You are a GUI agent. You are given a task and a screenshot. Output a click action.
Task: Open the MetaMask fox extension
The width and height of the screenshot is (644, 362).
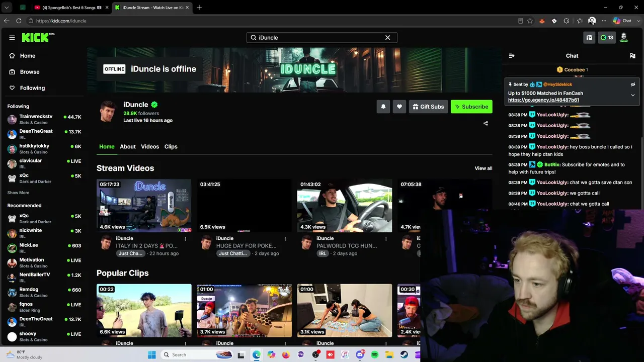[542, 21]
